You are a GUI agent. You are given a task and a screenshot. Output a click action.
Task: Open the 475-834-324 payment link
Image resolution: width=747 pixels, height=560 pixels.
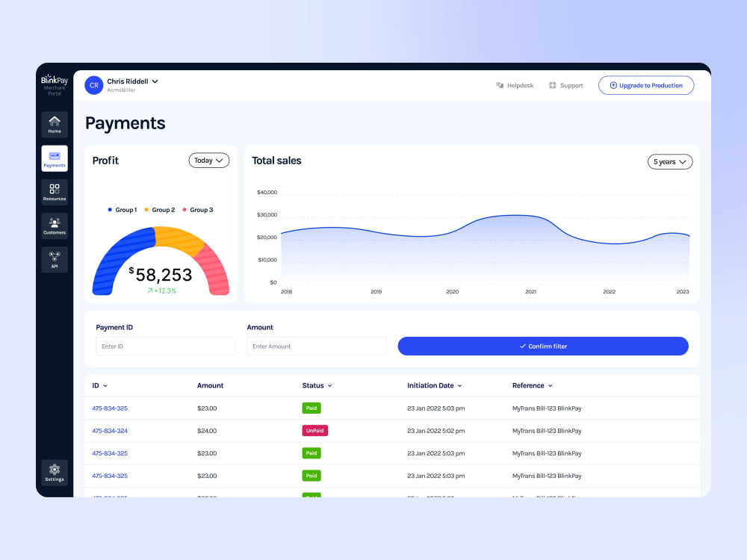coord(110,431)
